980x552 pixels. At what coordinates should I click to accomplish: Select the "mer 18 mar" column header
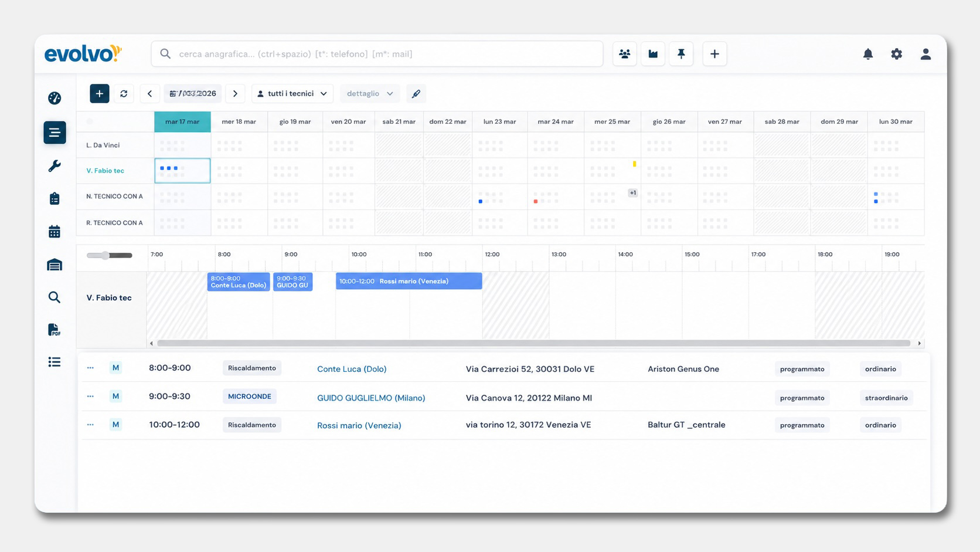tap(239, 121)
